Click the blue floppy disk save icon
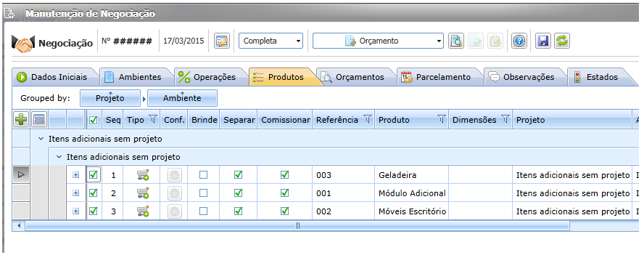The image size is (644, 263). coord(543,41)
